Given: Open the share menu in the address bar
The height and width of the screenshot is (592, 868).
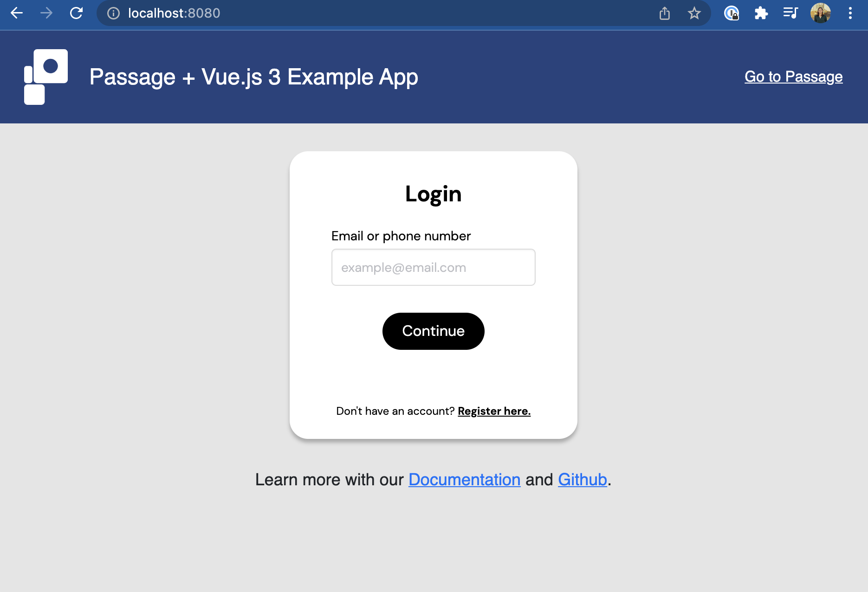Looking at the screenshot, I should pos(665,13).
